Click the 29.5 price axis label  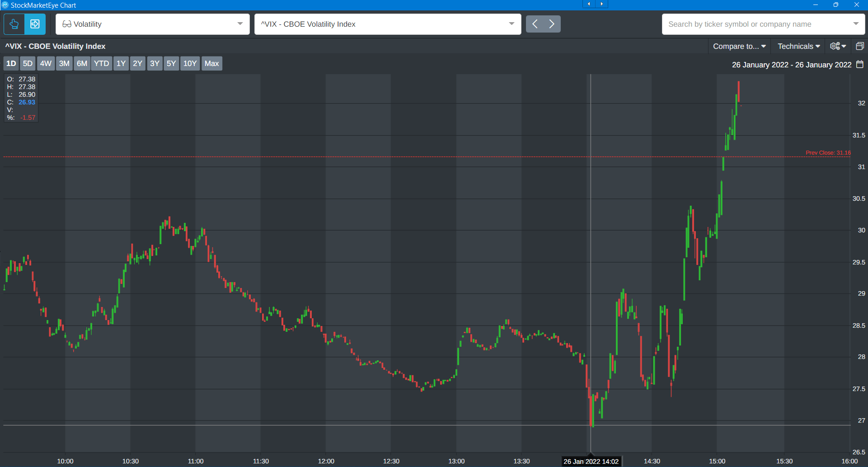tap(859, 262)
